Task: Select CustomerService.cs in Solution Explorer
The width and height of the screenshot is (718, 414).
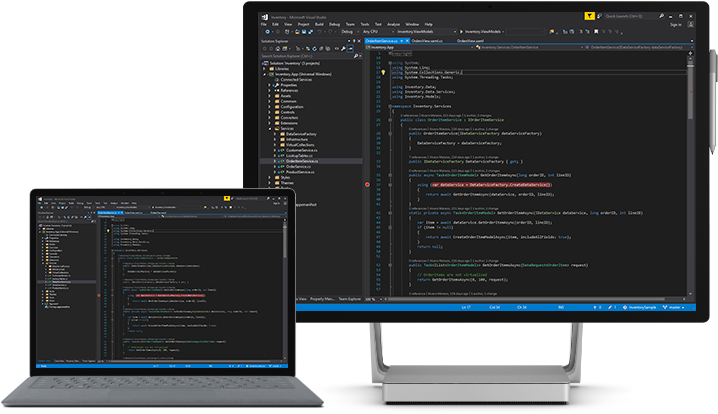Action: click(302, 150)
